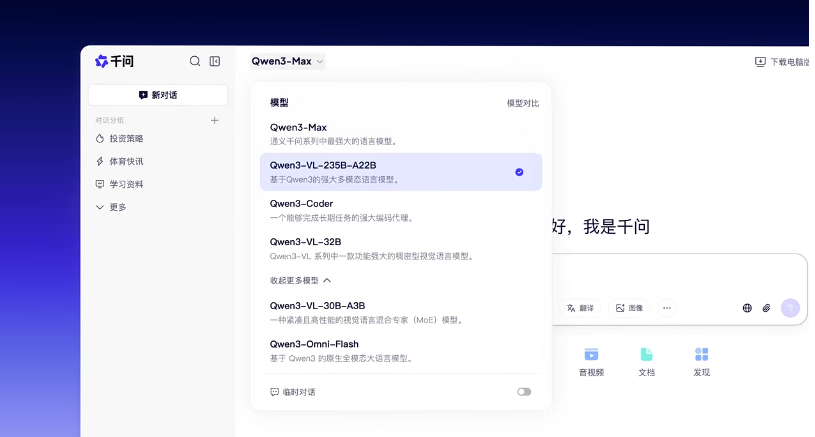The width and height of the screenshot is (815, 437).
Task: Open the Qwen3-Max model dropdown
Action: pyautogui.click(x=288, y=61)
